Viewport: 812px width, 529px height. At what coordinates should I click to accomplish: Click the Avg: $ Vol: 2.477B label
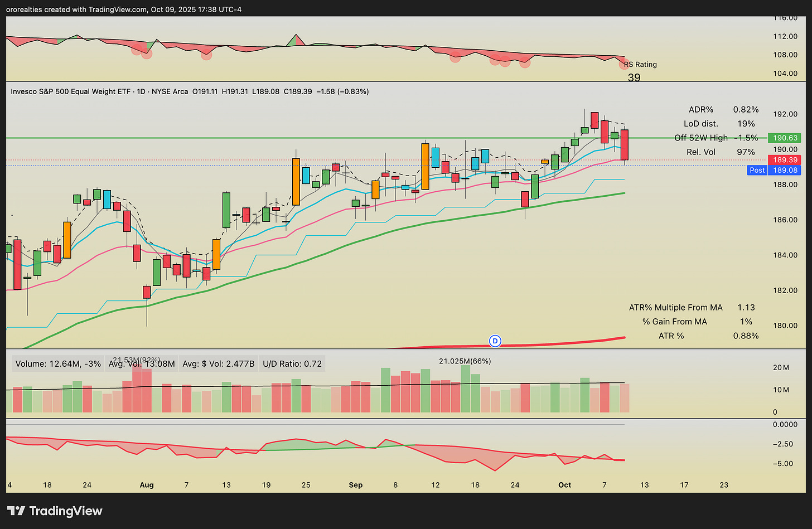click(219, 364)
